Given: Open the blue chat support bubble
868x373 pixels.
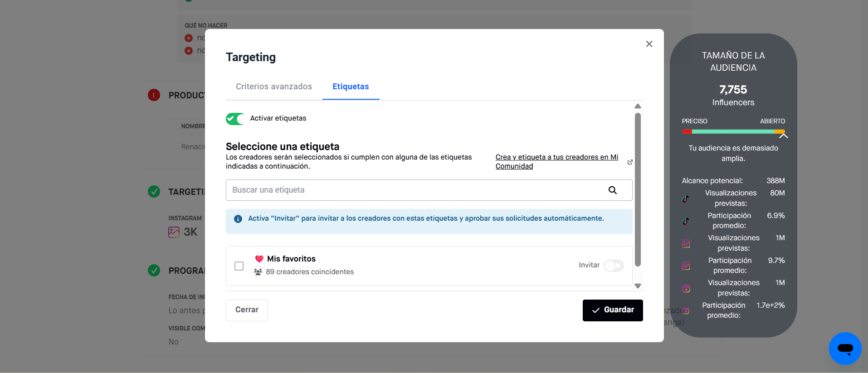Looking at the screenshot, I should click(845, 348).
